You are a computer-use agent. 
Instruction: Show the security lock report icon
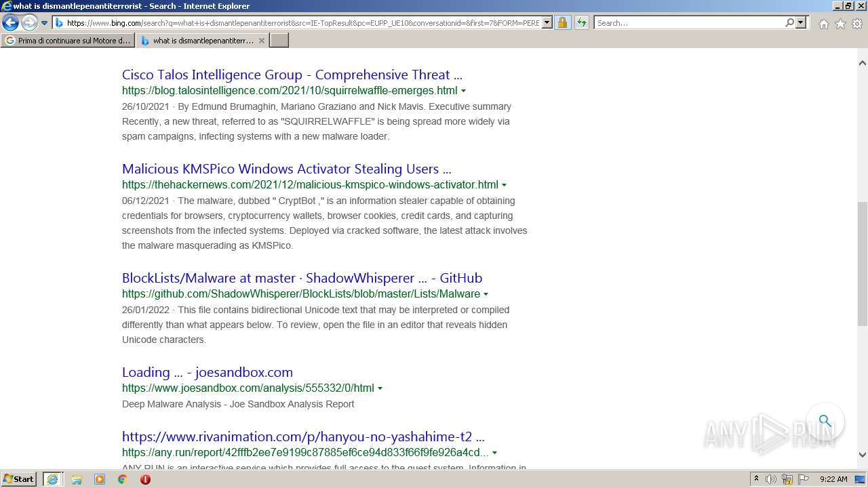[562, 23]
